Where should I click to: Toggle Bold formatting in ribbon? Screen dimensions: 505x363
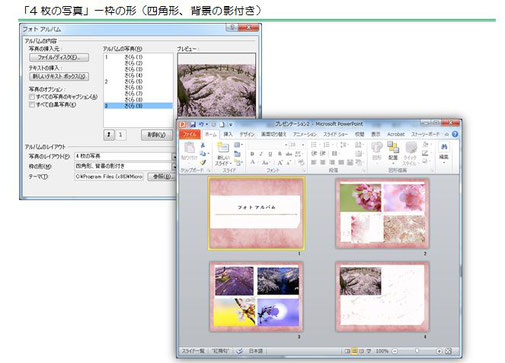252,154
